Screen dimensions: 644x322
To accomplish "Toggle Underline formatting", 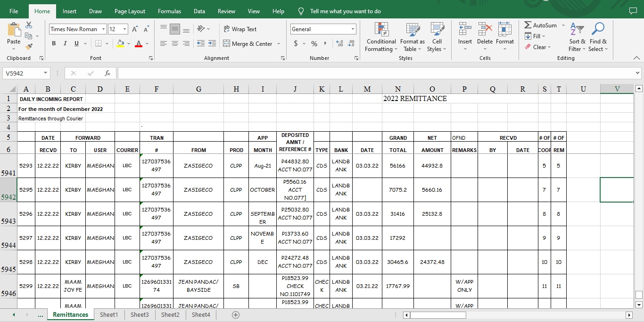I will coord(76,43).
